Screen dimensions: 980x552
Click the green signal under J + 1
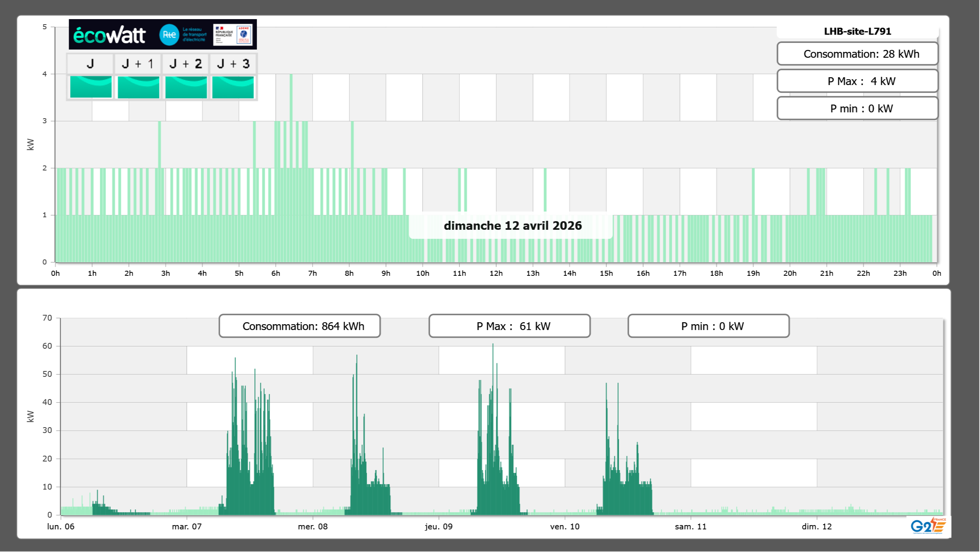click(139, 87)
